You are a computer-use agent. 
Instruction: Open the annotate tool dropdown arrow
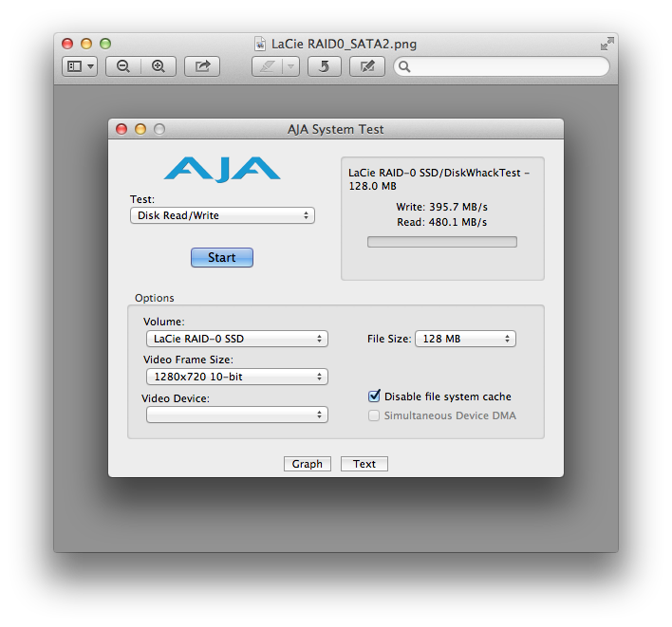coord(291,66)
